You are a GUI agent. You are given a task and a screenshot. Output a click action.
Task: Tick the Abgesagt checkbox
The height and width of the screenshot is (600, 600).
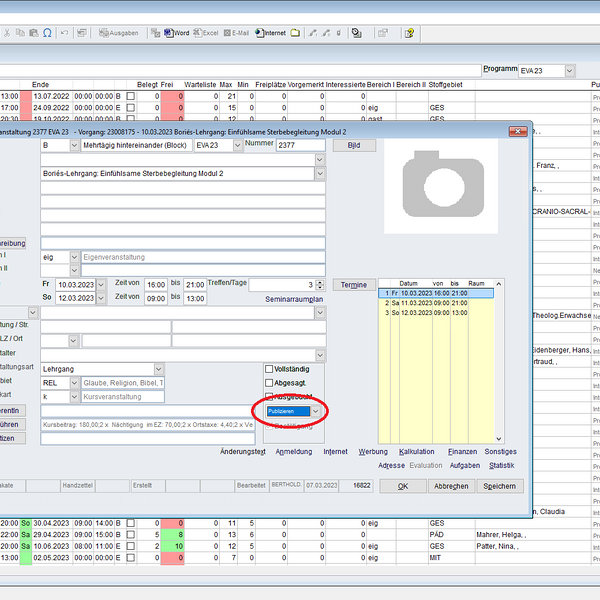pyautogui.click(x=269, y=383)
